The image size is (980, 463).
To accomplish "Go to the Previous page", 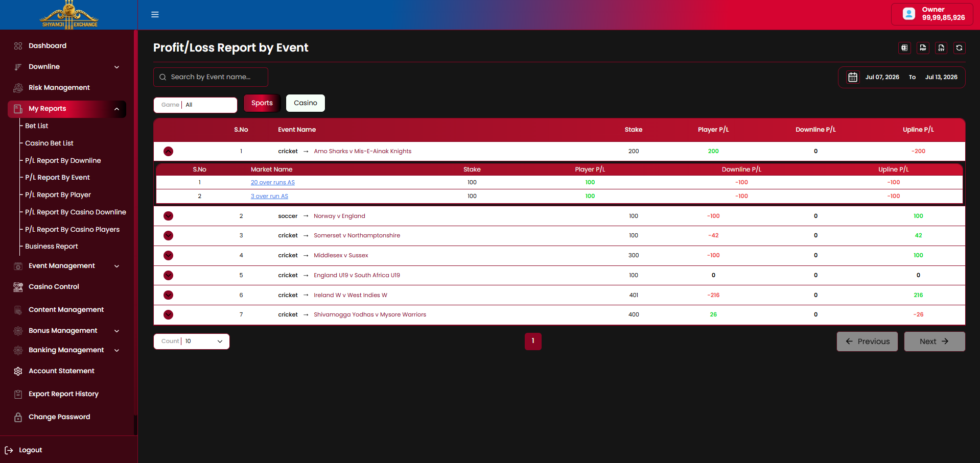I will click(867, 342).
